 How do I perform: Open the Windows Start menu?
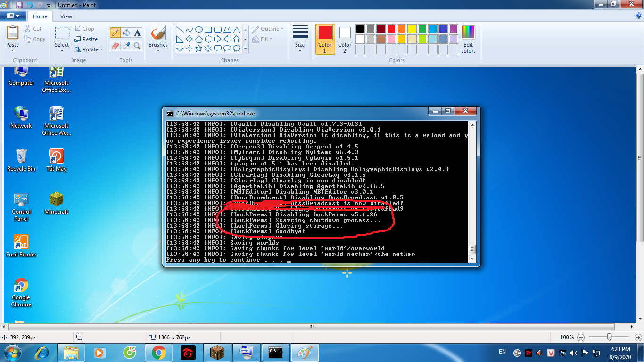coord(12,353)
